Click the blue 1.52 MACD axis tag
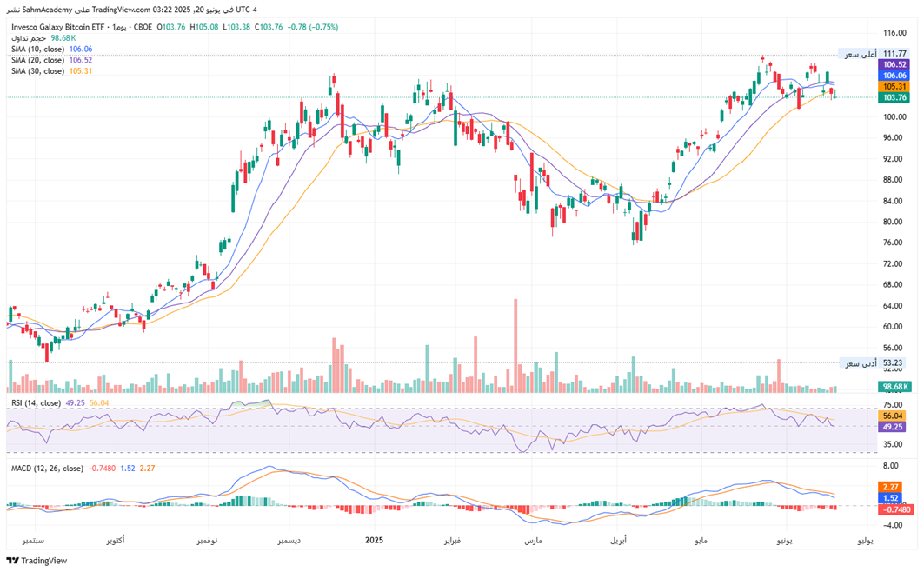Viewport: 924px width, 572px height. click(x=890, y=498)
